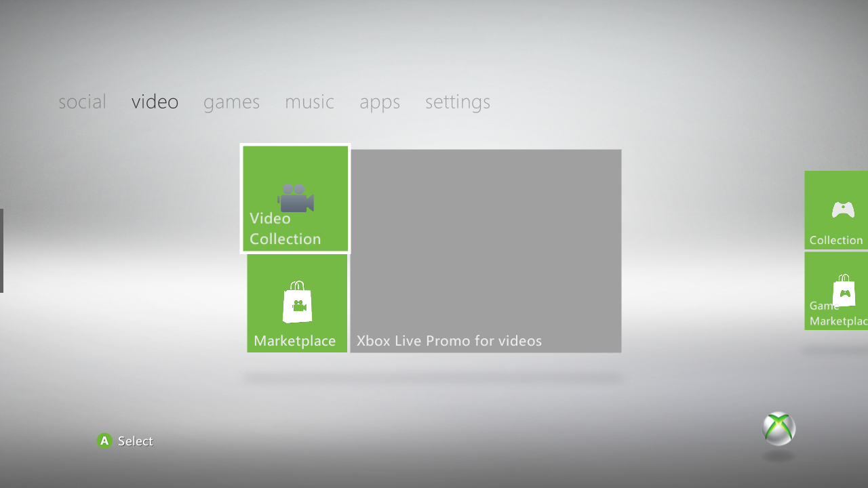Screen dimensions: 868x488
Task: Open the games Collection controller tile
Action: point(836,210)
